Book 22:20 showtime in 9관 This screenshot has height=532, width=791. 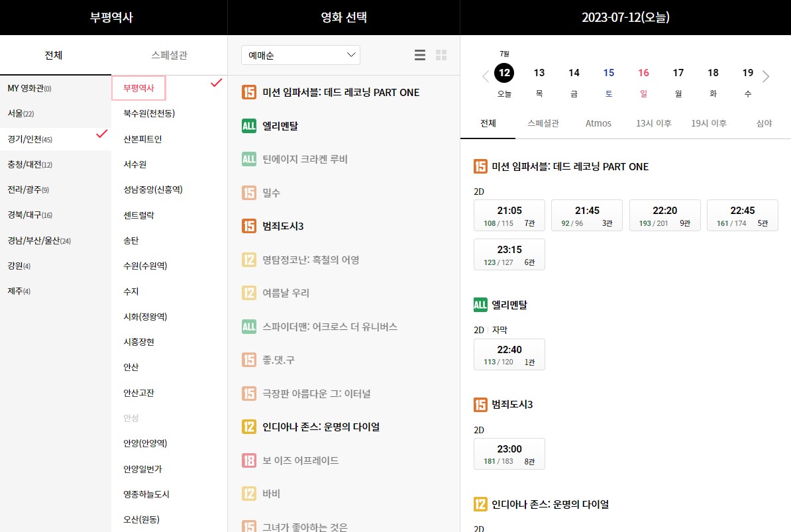coord(665,215)
